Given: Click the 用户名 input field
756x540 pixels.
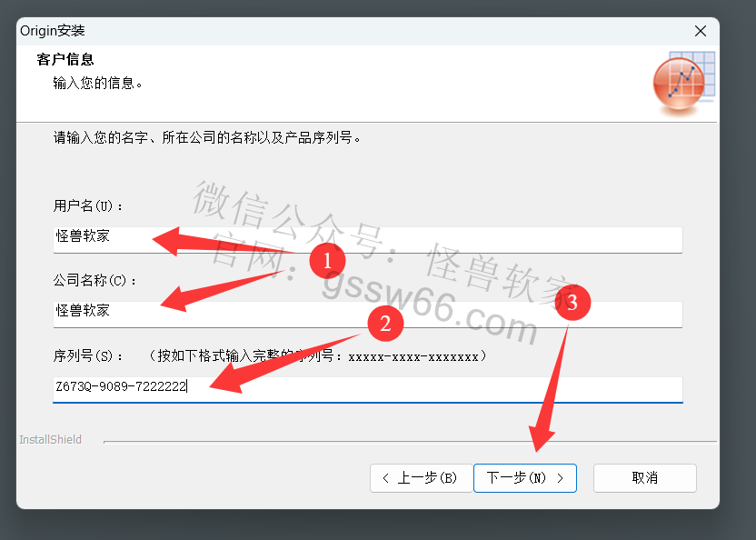Looking at the screenshot, I should tap(368, 239).
